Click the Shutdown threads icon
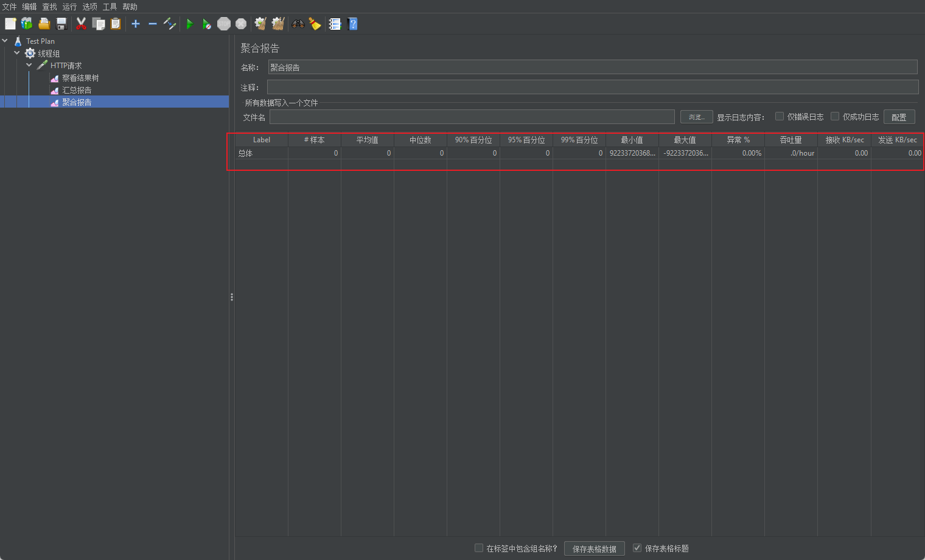 point(241,24)
